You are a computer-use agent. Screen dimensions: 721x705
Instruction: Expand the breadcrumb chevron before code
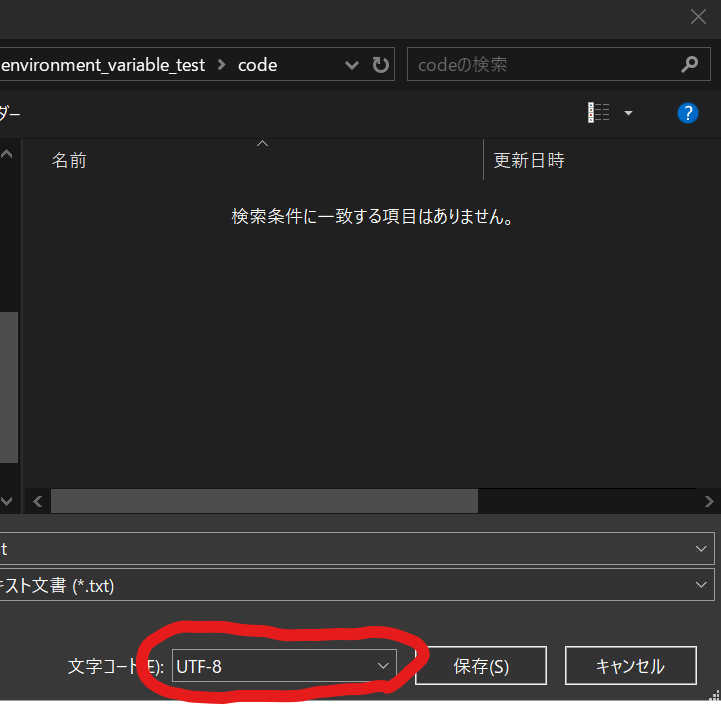(x=222, y=65)
